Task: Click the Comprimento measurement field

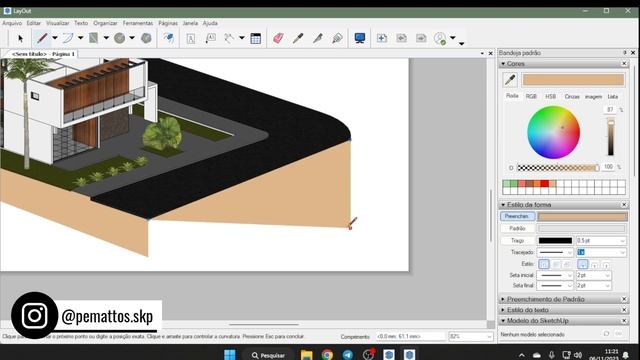Action: tap(411, 337)
